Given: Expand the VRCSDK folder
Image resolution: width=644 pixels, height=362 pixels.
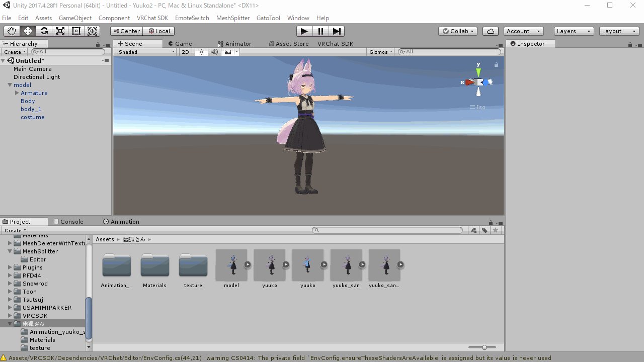Looking at the screenshot, I should click(x=10, y=316).
